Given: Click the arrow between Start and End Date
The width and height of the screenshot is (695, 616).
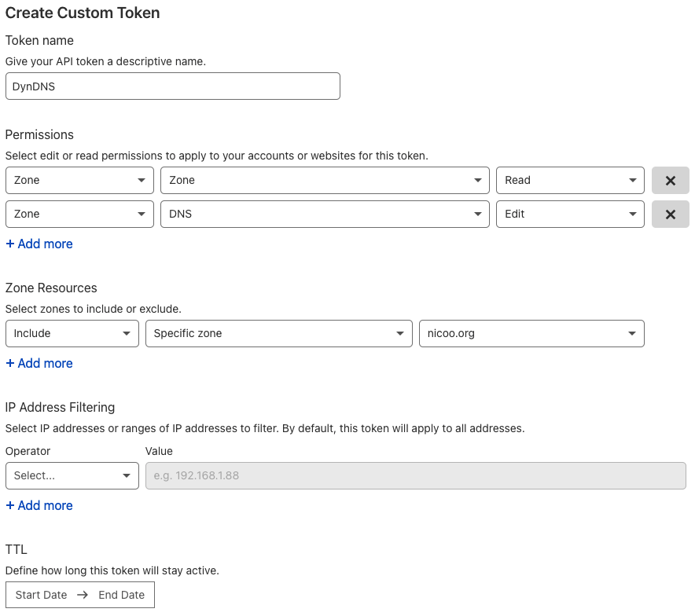Looking at the screenshot, I should [83, 596].
